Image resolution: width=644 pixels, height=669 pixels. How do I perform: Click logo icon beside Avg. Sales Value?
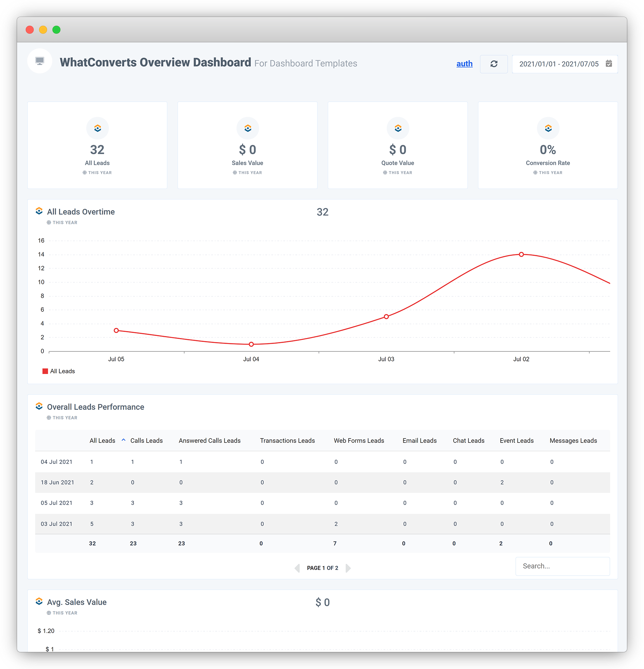tap(39, 602)
